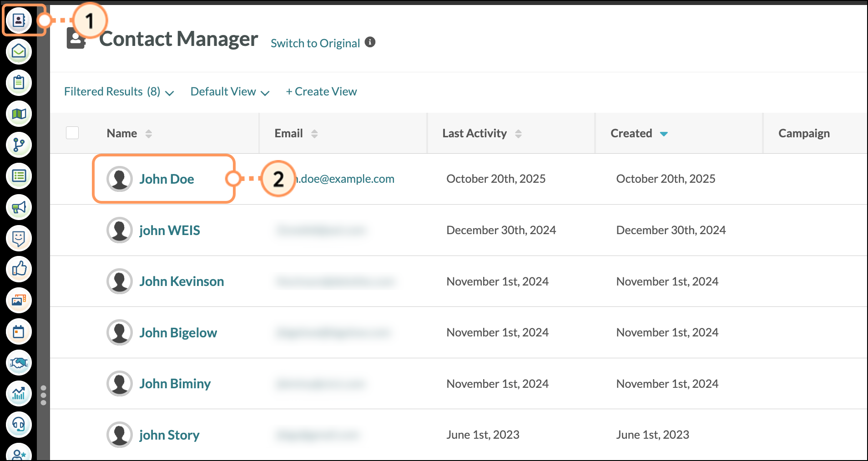The image size is (868, 461).
Task: Click john Story's Created June 1st, 2023
Action: tap(652, 435)
